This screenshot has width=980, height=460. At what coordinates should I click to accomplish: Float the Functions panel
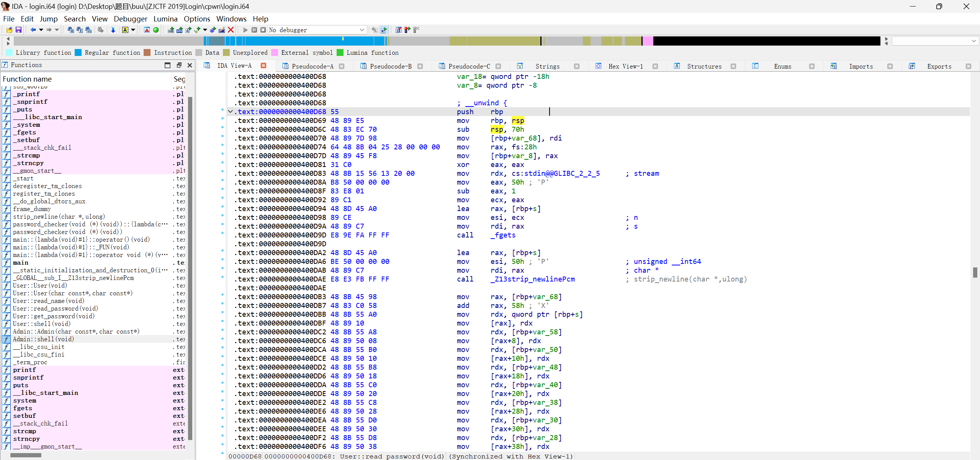tap(179, 65)
